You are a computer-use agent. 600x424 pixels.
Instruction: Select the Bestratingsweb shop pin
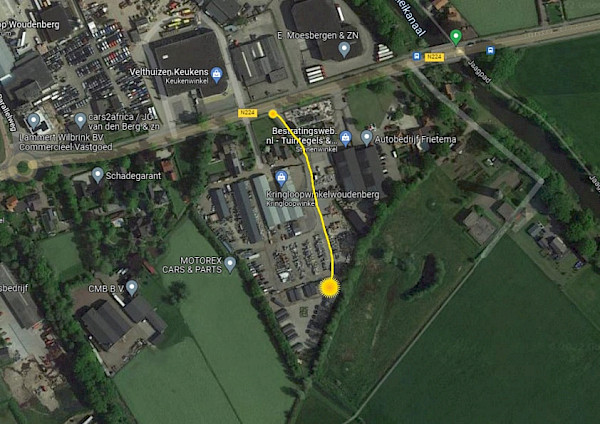point(346,139)
